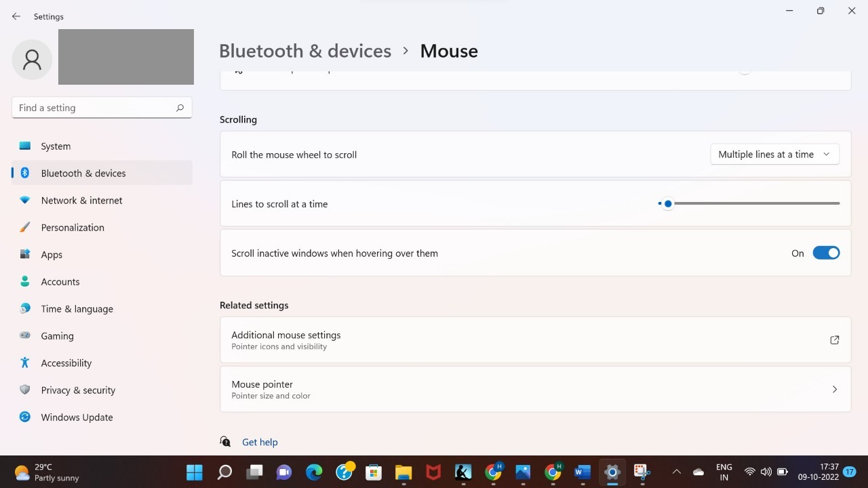Open Accessibility settings
Screen dimensions: 868x488
click(x=66, y=363)
